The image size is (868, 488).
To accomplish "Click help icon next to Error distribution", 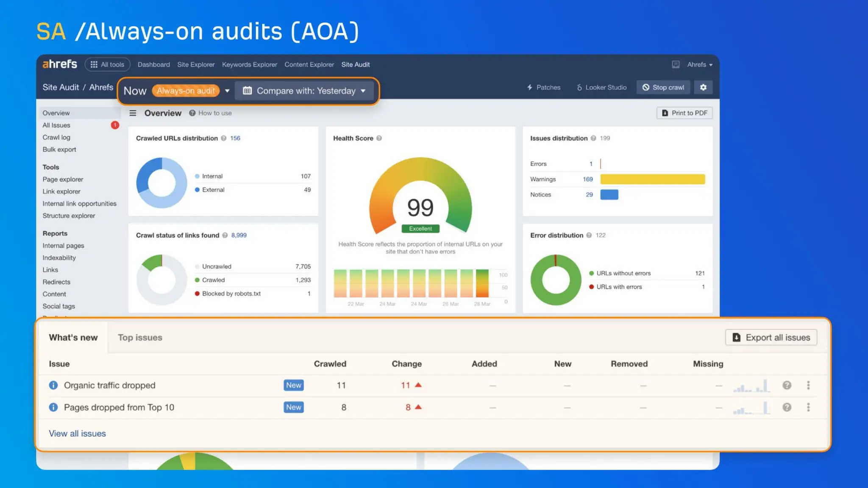I will click(589, 235).
